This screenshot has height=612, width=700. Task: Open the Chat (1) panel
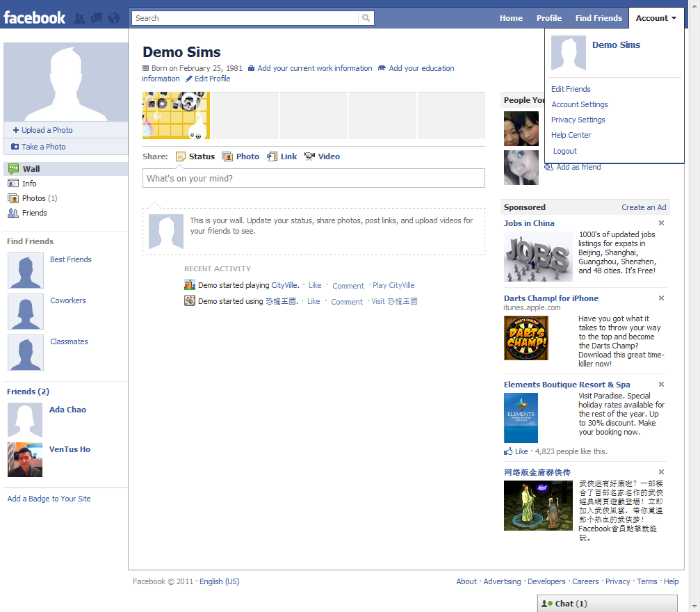pyautogui.click(x=607, y=604)
